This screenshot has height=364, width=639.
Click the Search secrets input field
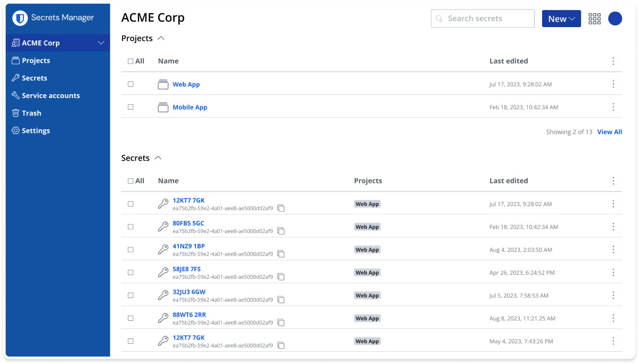point(482,19)
